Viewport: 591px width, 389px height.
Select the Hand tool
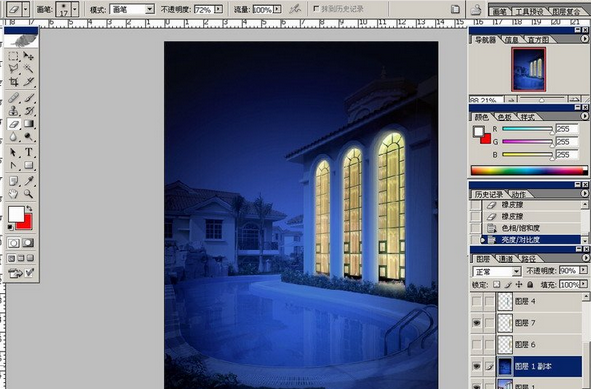point(14,194)
